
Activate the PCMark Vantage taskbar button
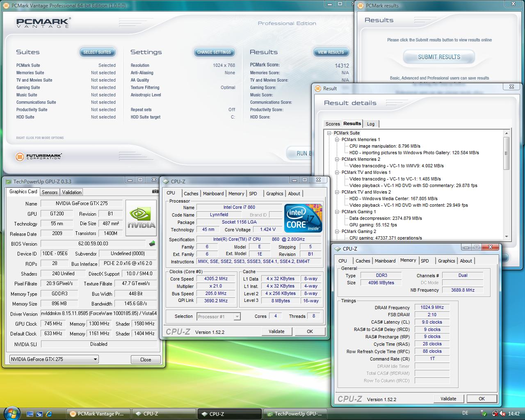(98, 414)
